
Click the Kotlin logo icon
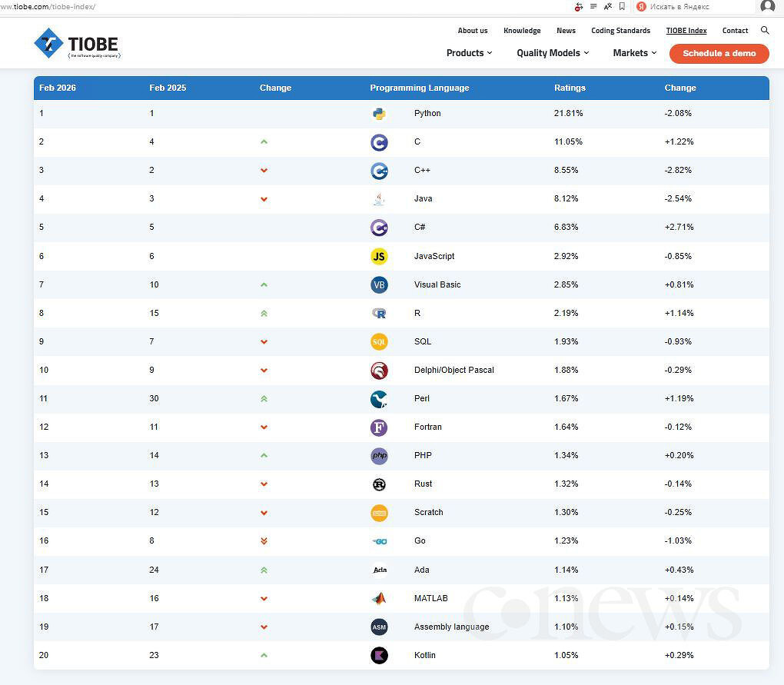click(379, 655)
